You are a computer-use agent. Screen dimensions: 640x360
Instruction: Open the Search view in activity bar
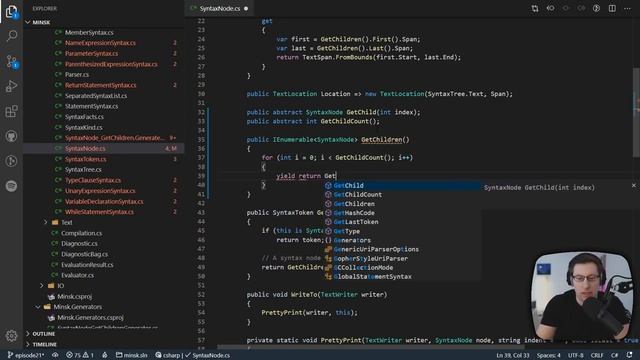[x=11, y=36]
